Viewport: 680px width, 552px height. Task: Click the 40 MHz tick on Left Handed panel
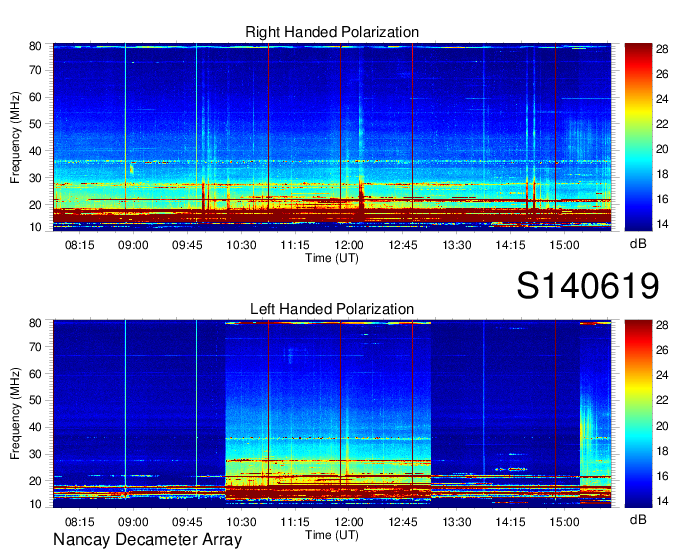(35, 427)
